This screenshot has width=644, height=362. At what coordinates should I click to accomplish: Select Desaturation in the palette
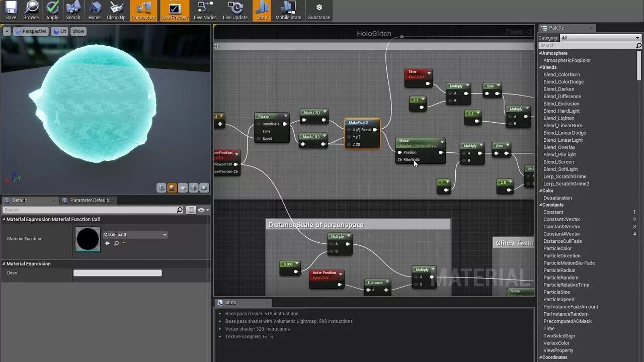(557, 198)
